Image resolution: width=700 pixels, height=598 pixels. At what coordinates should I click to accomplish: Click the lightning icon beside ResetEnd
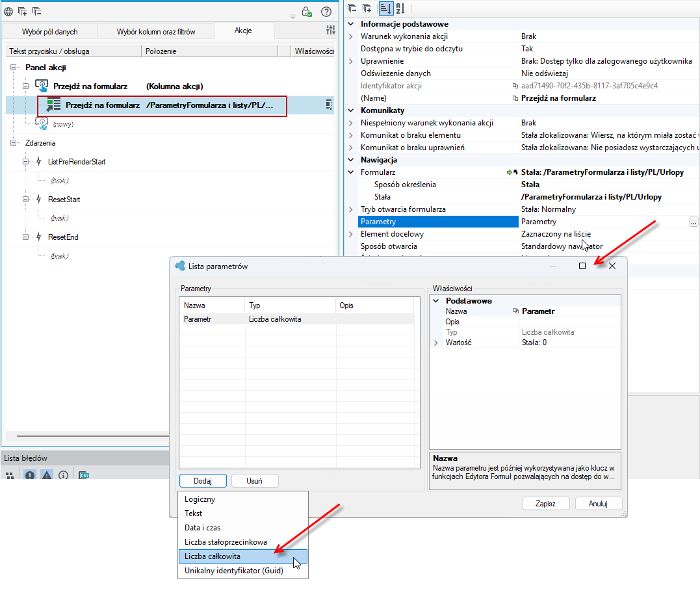(x=39, y=237)
